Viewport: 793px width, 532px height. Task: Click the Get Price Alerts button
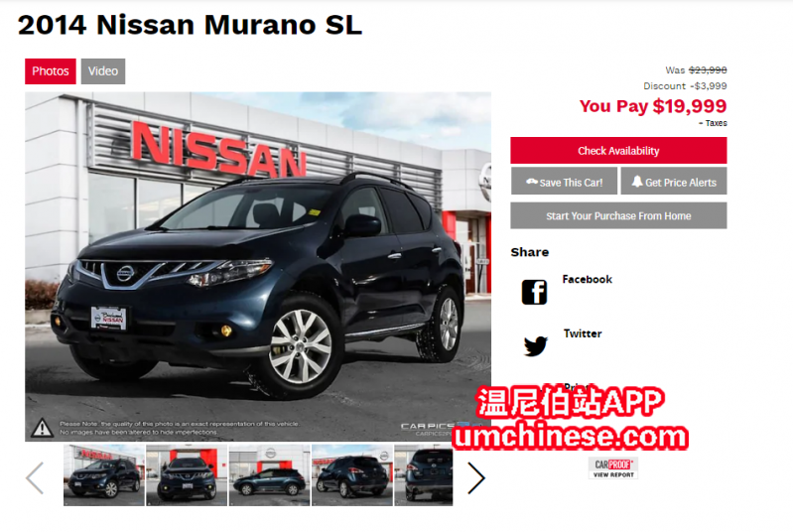coord(674,182)
